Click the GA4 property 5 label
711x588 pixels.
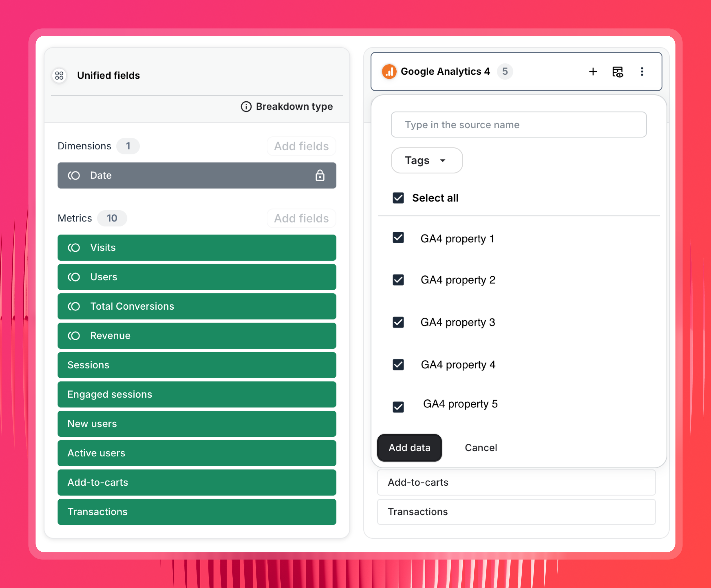point(460,404)
